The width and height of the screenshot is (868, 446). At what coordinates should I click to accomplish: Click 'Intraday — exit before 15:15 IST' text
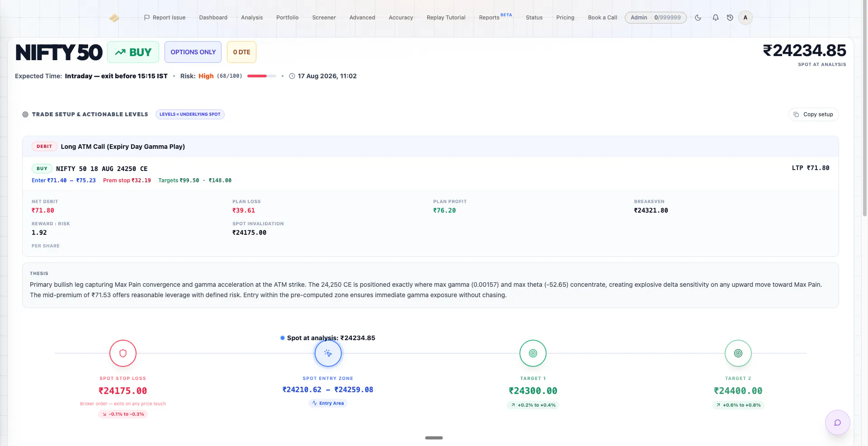click(116, 76)
